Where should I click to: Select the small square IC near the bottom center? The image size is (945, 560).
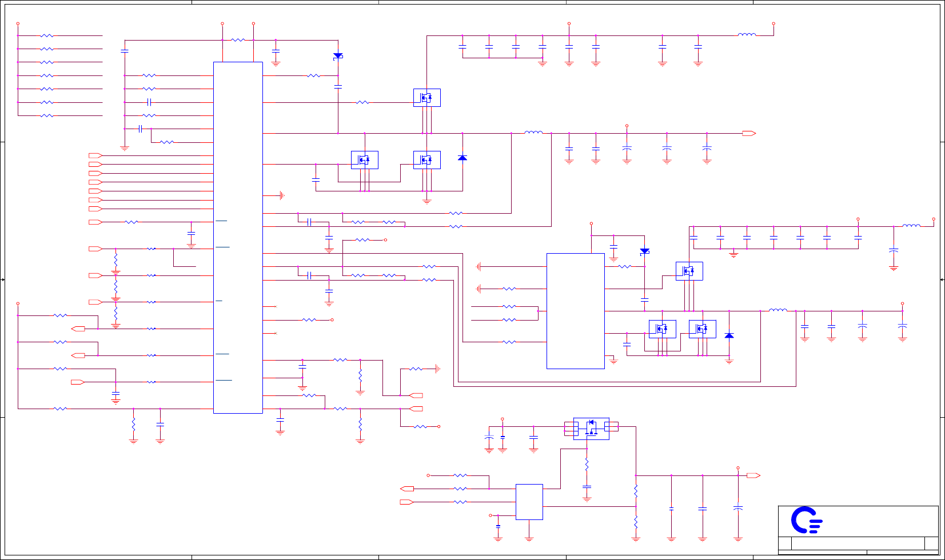tap(529, 502)
